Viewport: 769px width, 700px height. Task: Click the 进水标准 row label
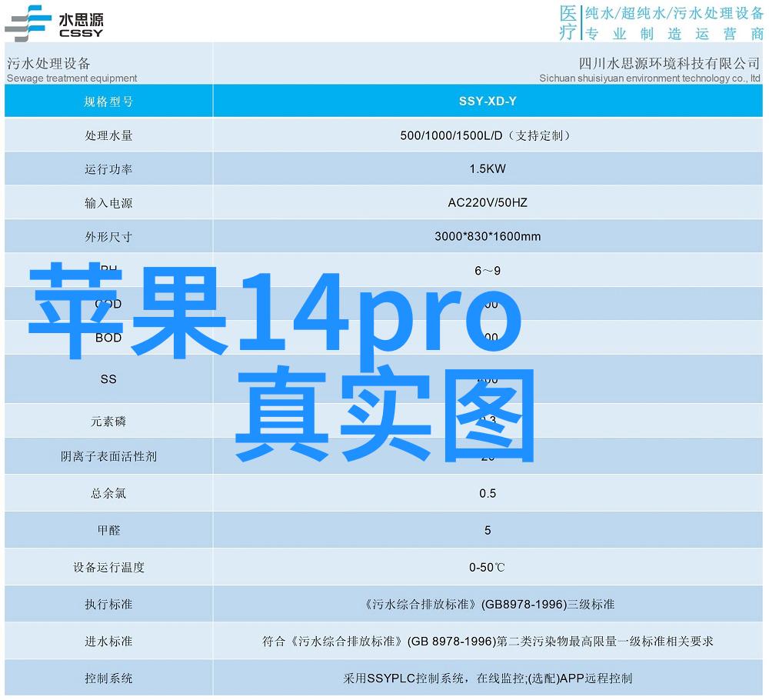click(x=108, y=641)
